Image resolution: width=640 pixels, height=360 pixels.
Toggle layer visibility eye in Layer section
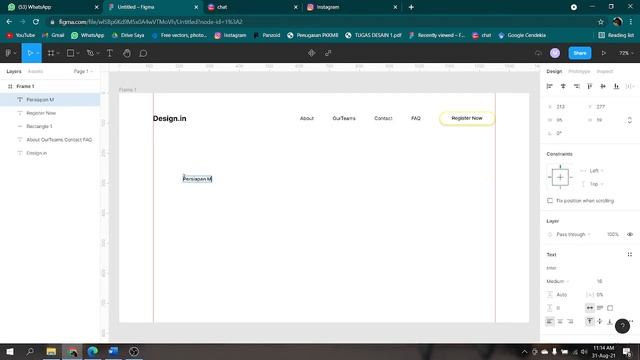(x=630, y=234)
